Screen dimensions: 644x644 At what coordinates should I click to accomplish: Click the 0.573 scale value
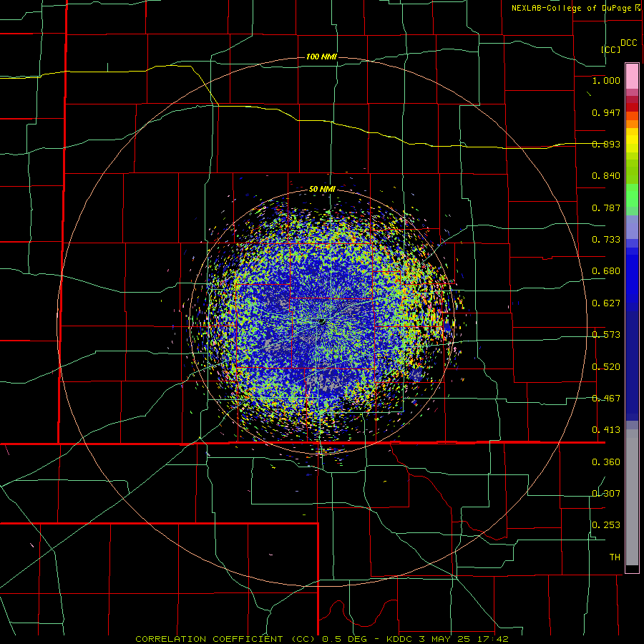pyautogui.click(x=606, y=335)
